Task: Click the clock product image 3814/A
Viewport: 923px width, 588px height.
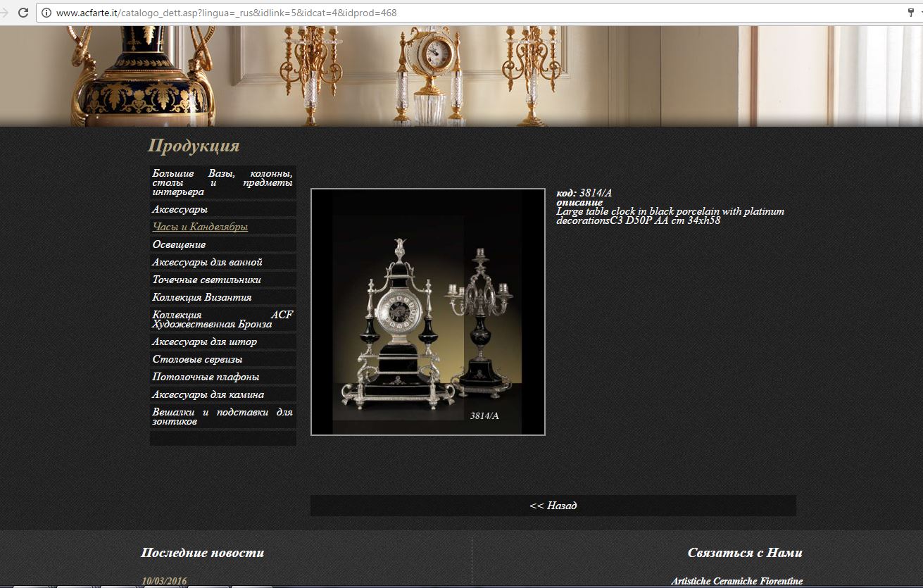Action: coord(428,312)
